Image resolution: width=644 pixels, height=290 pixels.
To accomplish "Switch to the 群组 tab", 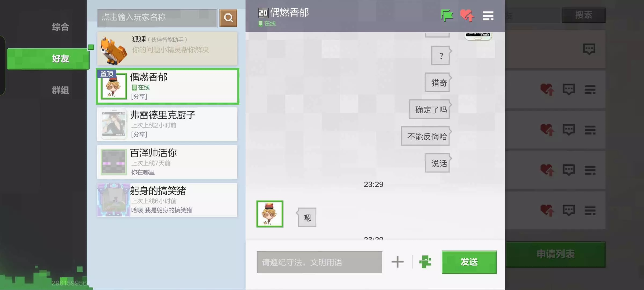I will pos(60,90).
